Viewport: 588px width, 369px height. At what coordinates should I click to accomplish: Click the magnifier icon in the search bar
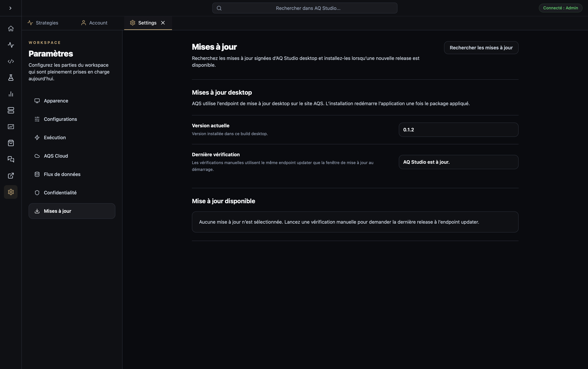[x=219, y=8]
